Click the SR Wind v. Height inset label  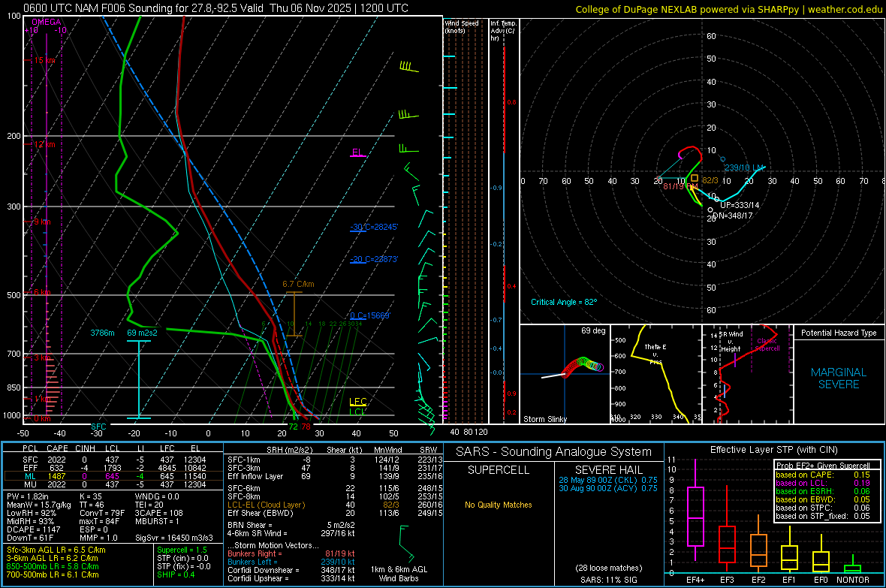[x=731, y=342]
